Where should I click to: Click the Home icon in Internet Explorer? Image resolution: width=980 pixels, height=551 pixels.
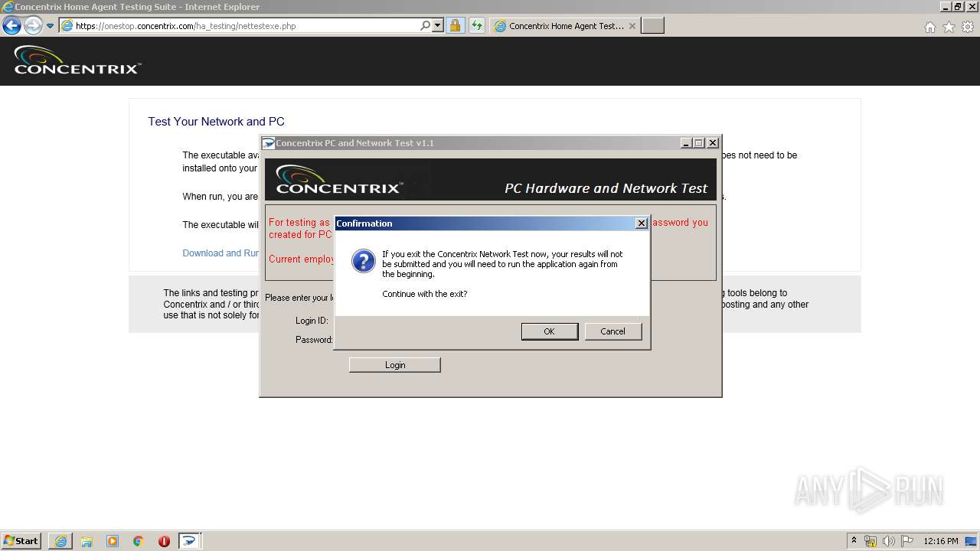tap(929, 27)
